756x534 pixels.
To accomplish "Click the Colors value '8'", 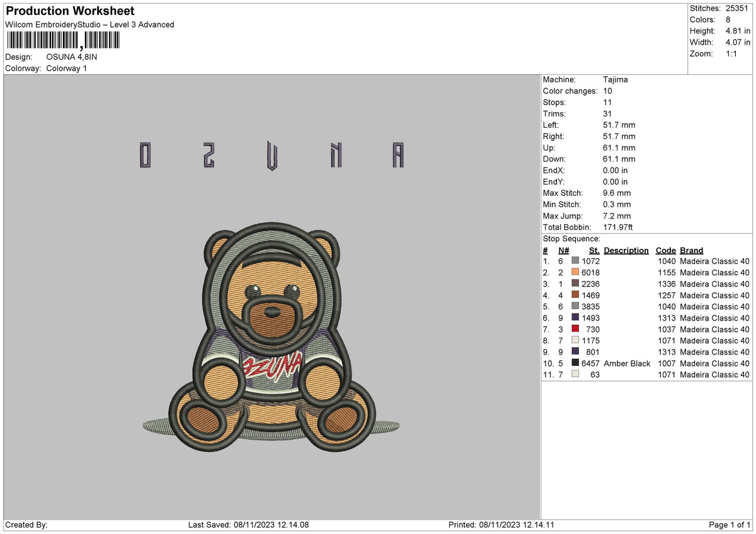I will tap(728, 20).
